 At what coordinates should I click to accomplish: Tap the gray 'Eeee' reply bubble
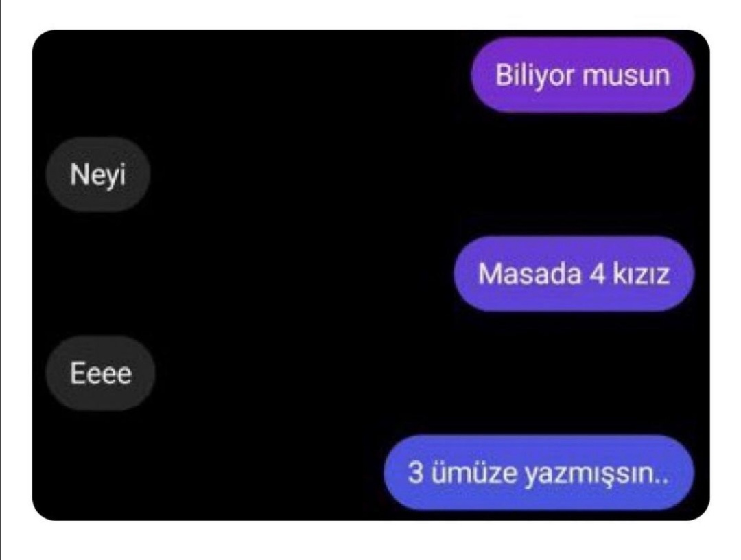(x=100, y=373)
